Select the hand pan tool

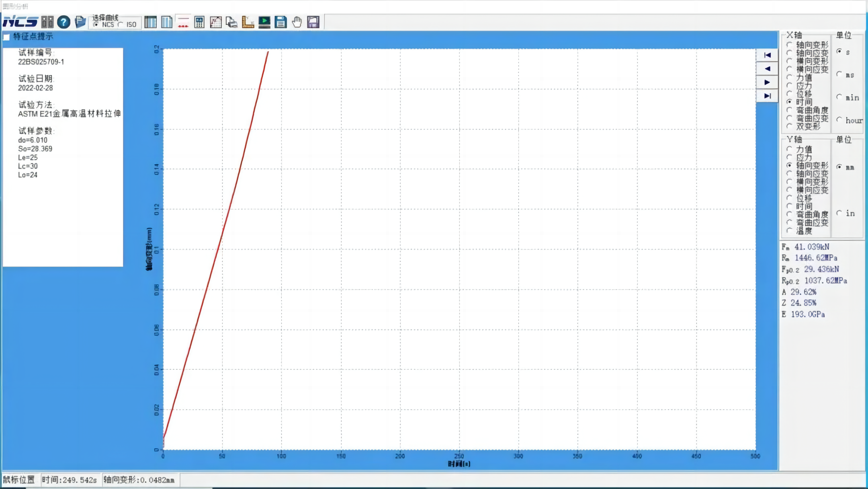coord(297,22)
